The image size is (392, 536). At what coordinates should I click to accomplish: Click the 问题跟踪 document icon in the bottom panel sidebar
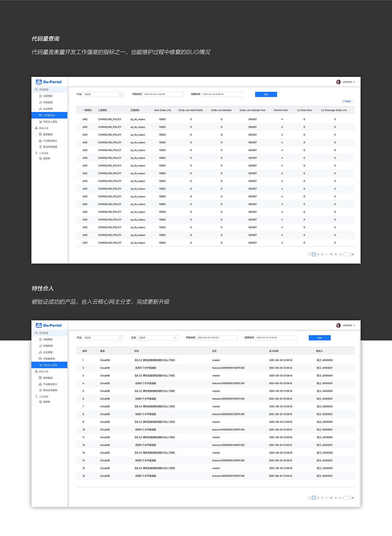pyautogui.click(x=40, y=339)
